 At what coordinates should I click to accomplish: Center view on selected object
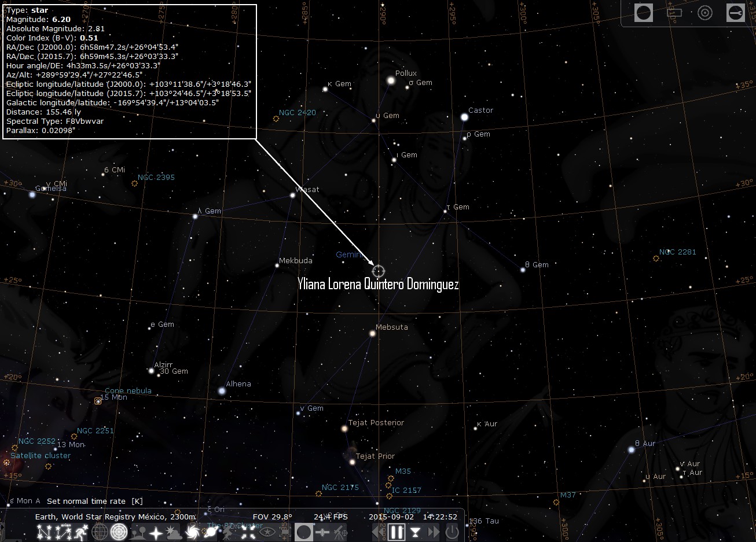248,532
